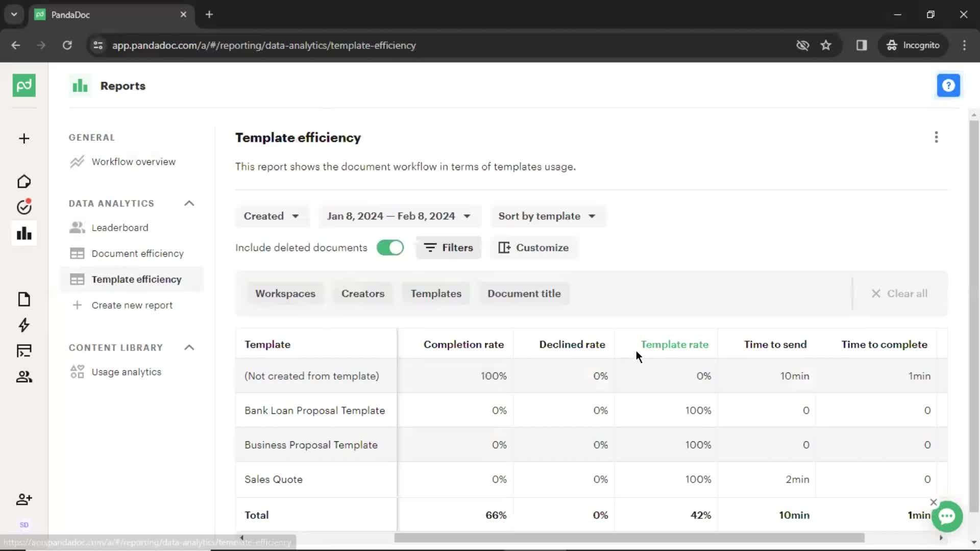Click three-dot more options menu icon
This screenshot has width=980, height=551.
click(x=936, y=137)
